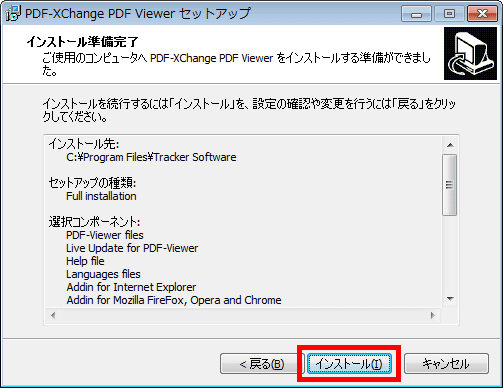Click the PDF-Viewer files line

pyautogui.click(x=105, y=235)
